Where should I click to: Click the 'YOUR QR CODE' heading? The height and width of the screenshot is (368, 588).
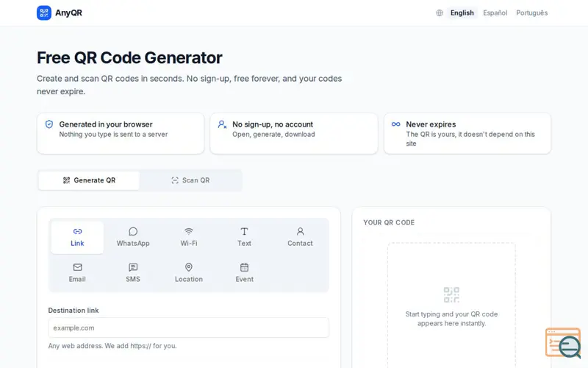pos(389,223)
